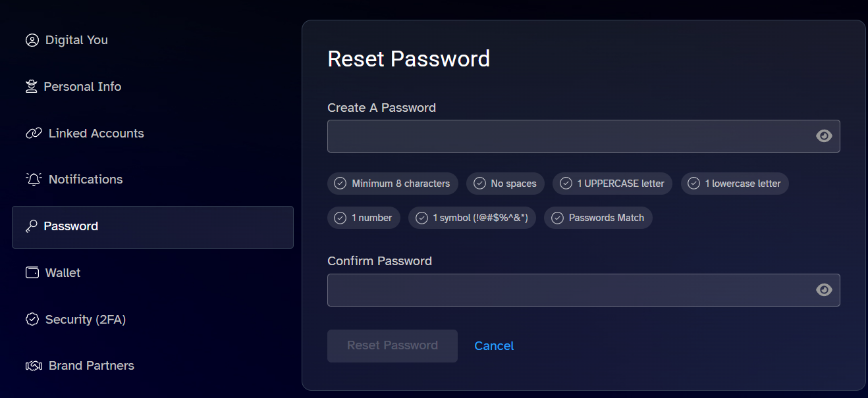Click the Reset Password button
This screenshot has width=868, height=398.
pyautogui.click(x=393, y=346)
